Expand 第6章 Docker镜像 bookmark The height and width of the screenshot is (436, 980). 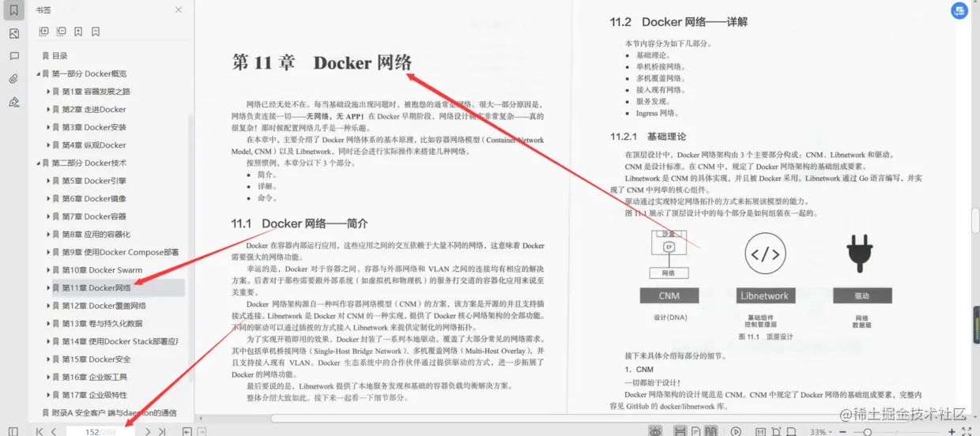tap(48, 199)
